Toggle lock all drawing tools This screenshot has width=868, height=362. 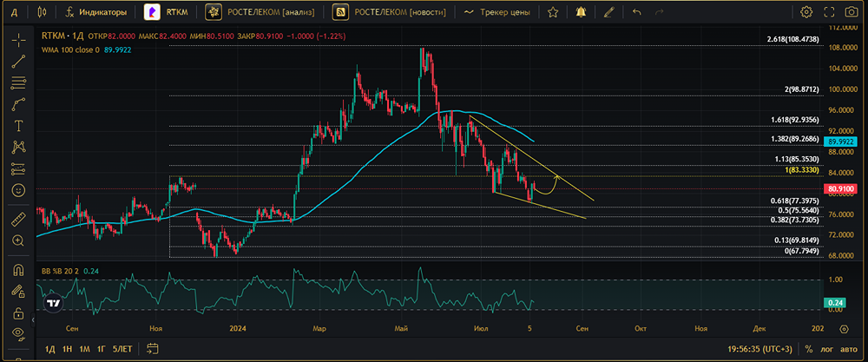tap(18, 313)
